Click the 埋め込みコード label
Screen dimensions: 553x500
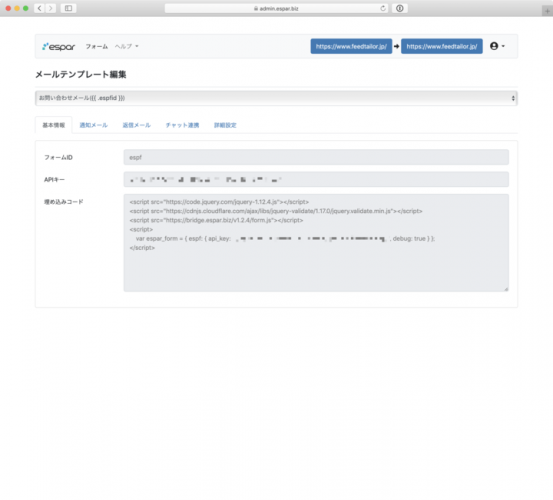click(x=63, y=202)
